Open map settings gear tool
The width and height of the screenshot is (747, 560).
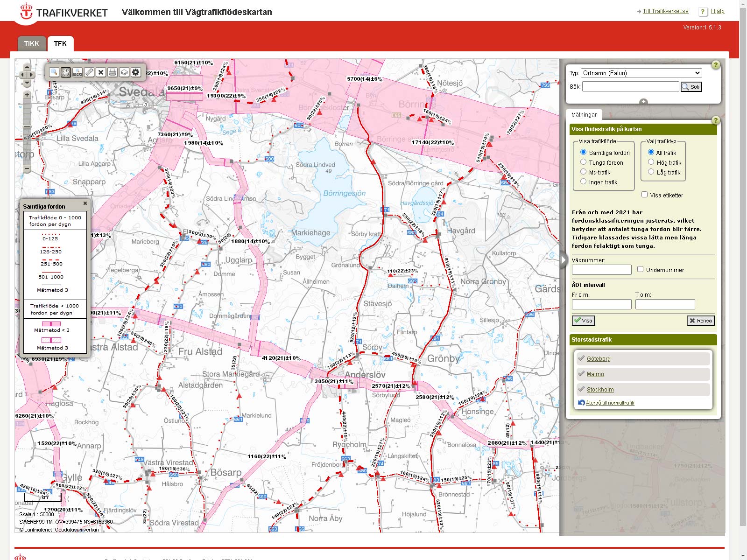pyautogui.click(x=136, y=72)
